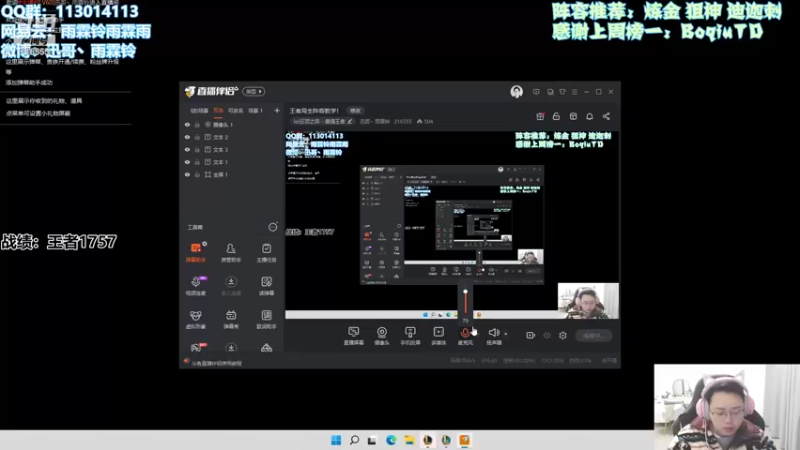Image resolution: width=800 pixels, height=450 pixels.
Task: Switch to the third scene tab
Action: click(x=235, y=111)
